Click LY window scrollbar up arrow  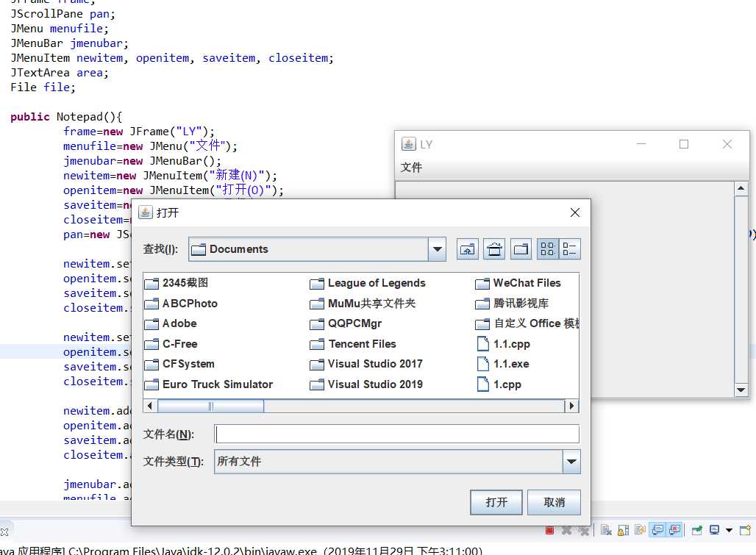click(x=741, y=188)
